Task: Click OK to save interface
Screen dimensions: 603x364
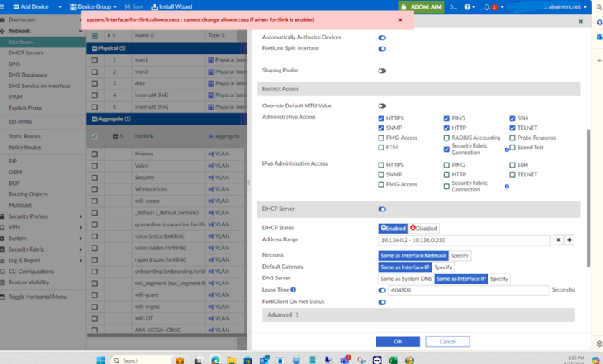Action: pyautogui.click(x=398, y=341)
